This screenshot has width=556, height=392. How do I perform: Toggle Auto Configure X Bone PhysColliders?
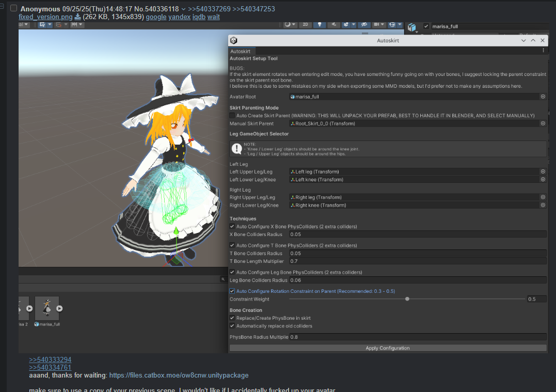[232, 226]
